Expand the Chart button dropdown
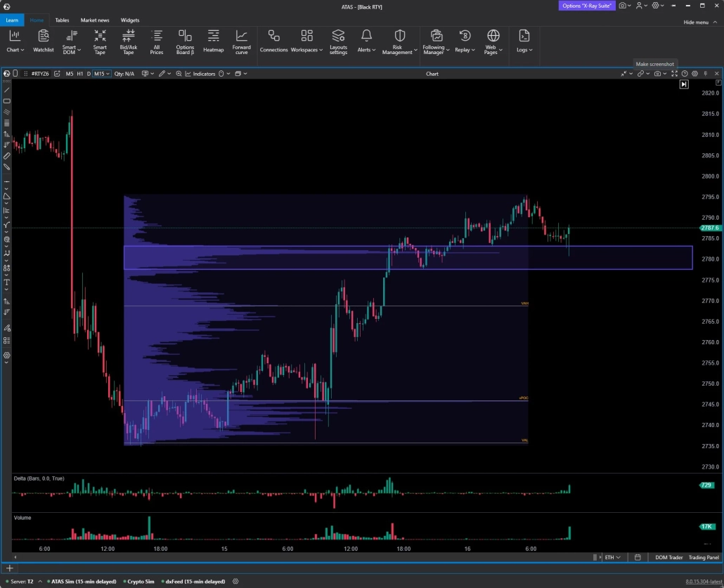This screenshot has height=588, width=724. click(22, 50)
